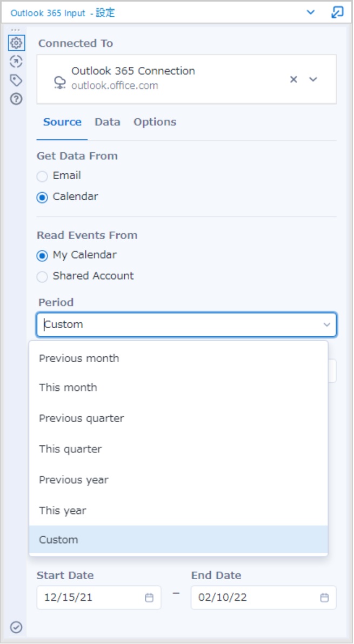Open the navigation arrow icon in sidebar
Viewport: 354px width, 644px height.
(x=16, y=62)
